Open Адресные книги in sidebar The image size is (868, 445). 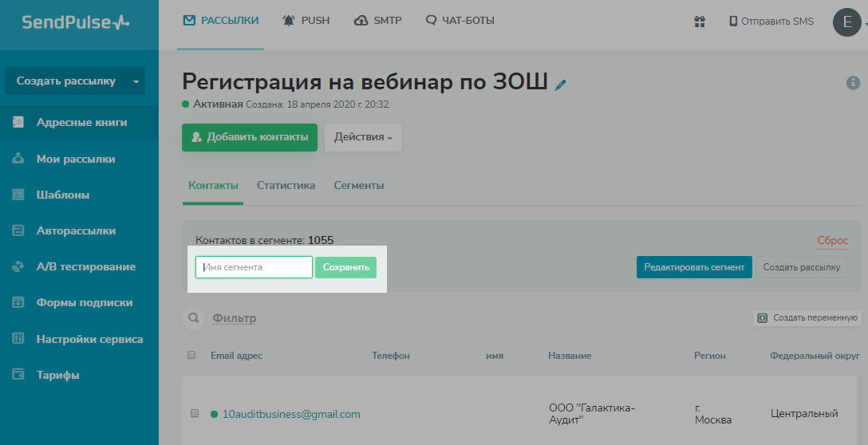[79, 122]
